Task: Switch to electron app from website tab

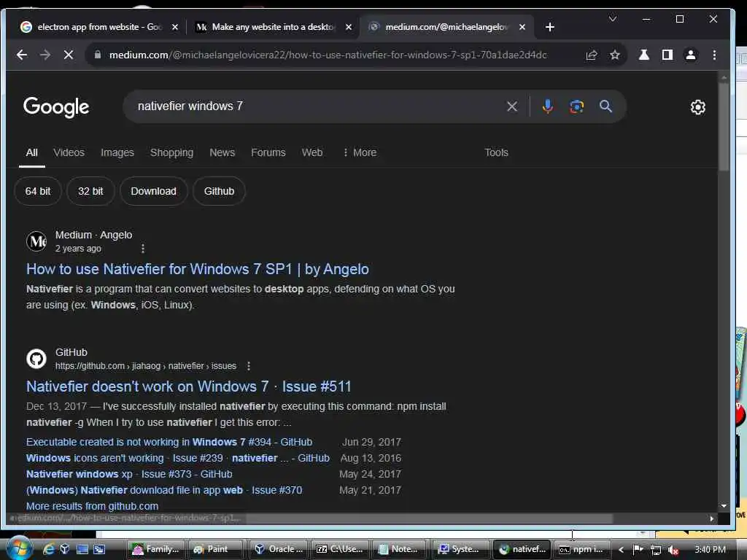Action: click(x=99, y=27)
